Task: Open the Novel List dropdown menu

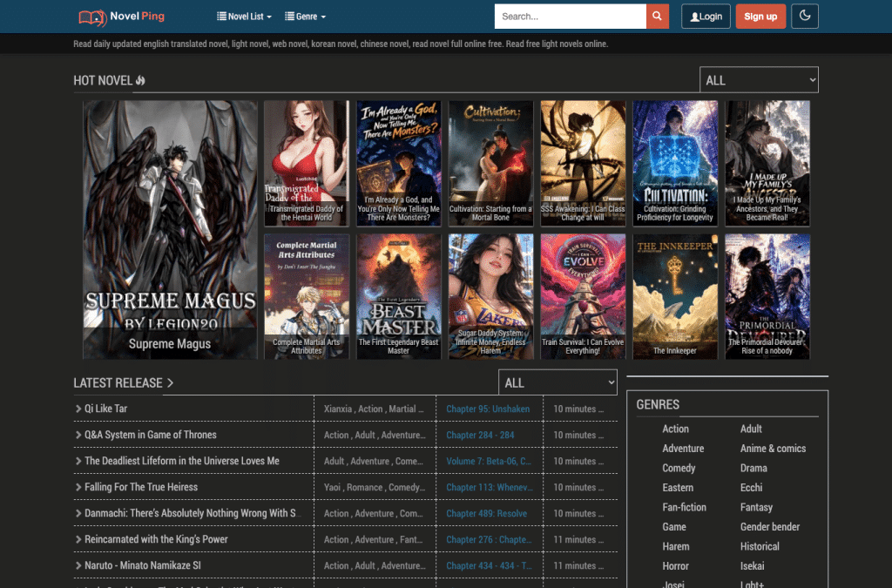Action: coord(244,17)
